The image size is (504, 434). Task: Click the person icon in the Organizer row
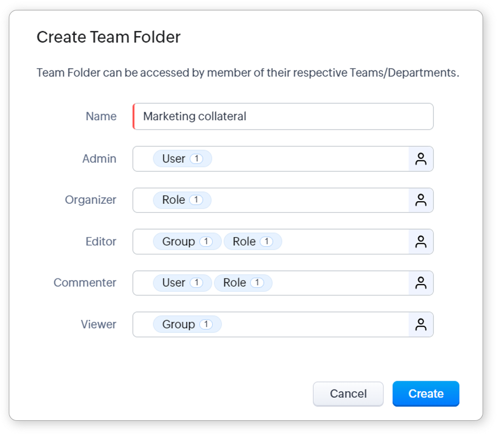point(421,201)
